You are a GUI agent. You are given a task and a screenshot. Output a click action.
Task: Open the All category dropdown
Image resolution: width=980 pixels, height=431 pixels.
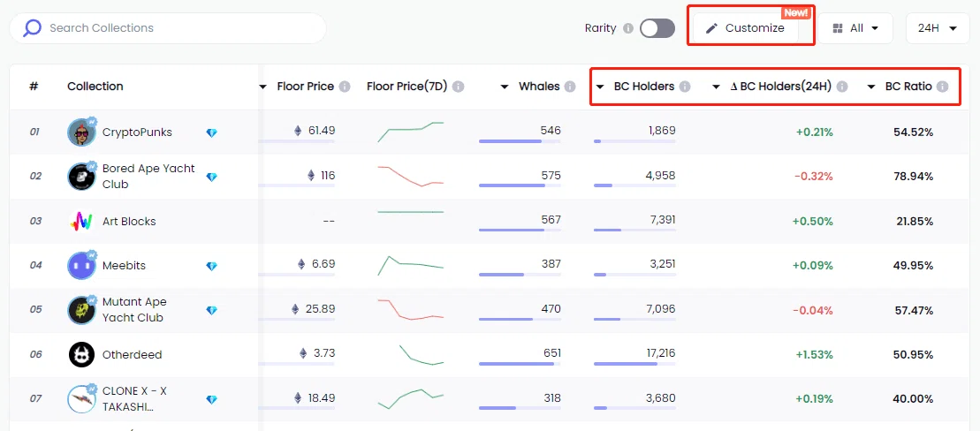[855, 28]
